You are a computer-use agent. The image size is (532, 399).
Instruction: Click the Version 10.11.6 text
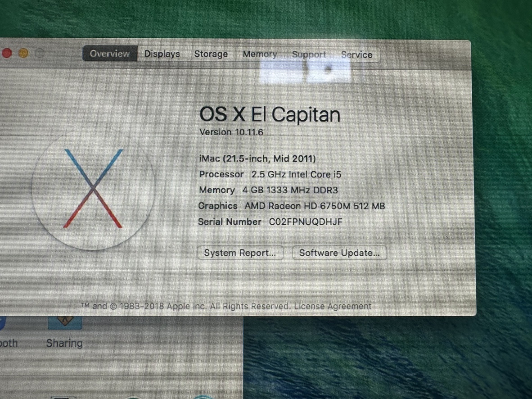pos(231,132)
